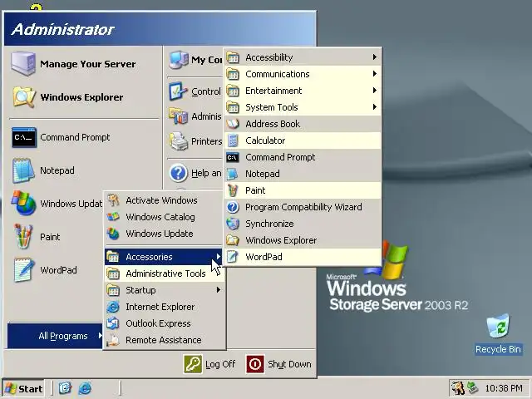Screen dimensions: 532x399
Task: Click the Activate Windows keys icon
Action: pos(113,200)
